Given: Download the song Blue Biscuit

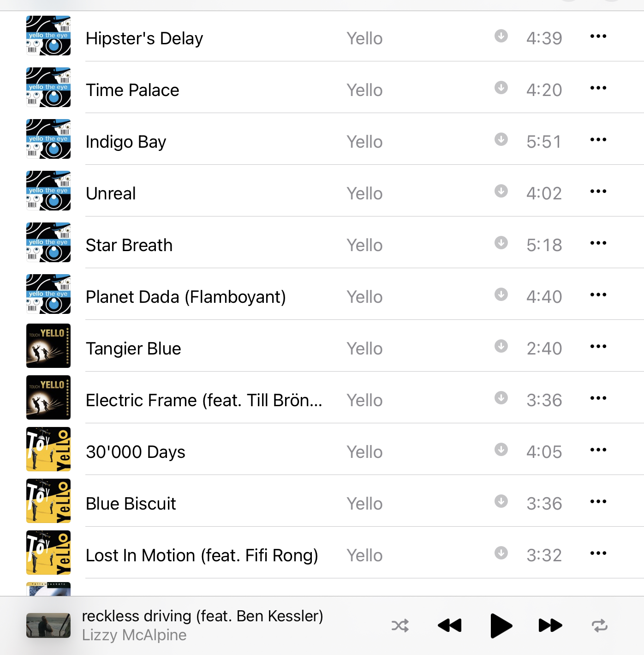Looking at the screenshot, I should [x=501, y=501].
